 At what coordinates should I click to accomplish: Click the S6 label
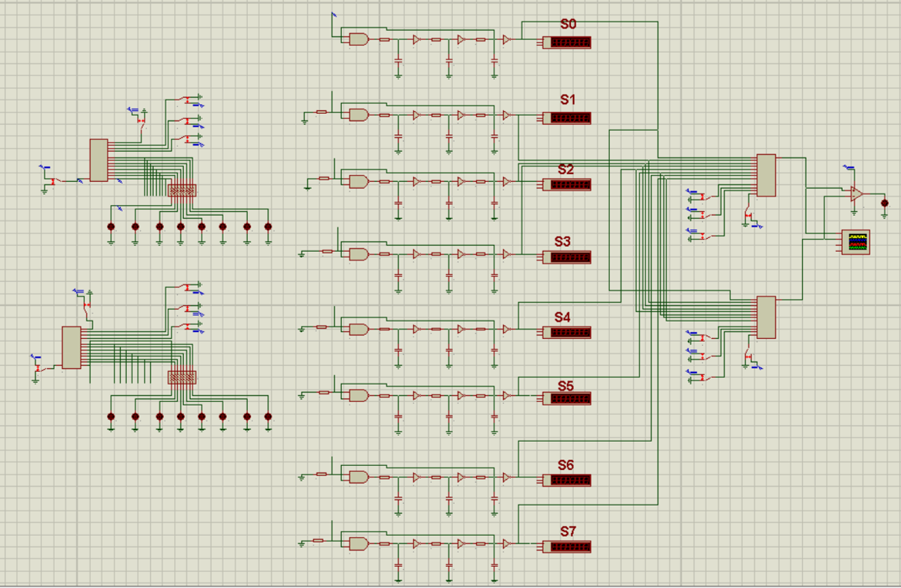565,465
